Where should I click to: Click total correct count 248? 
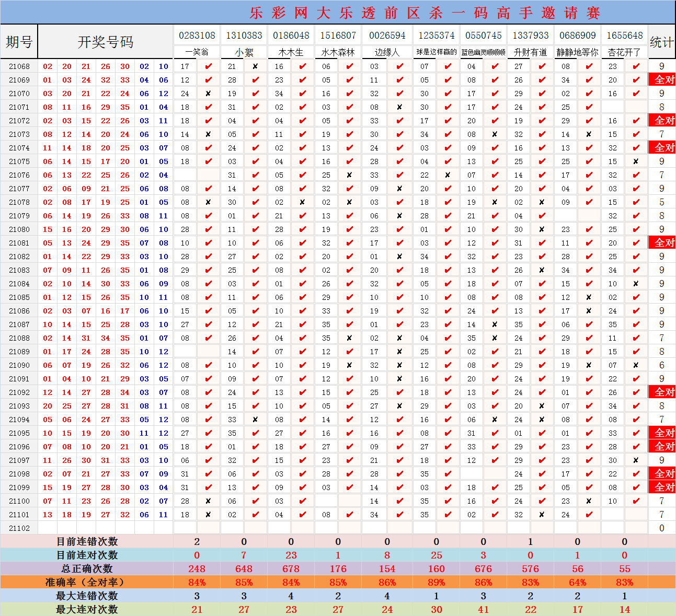(197, 569)
